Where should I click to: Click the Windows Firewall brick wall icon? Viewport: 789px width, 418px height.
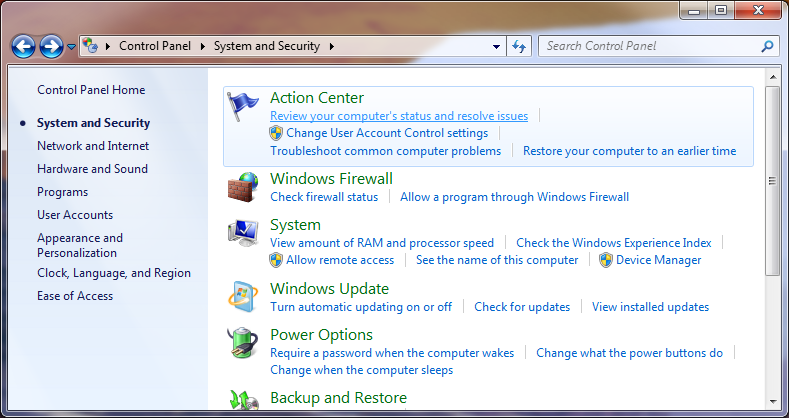pos(243,187)
